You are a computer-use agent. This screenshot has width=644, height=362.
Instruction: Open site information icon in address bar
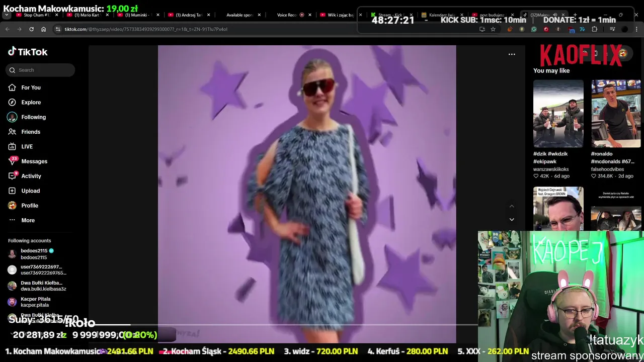point(58,29)
